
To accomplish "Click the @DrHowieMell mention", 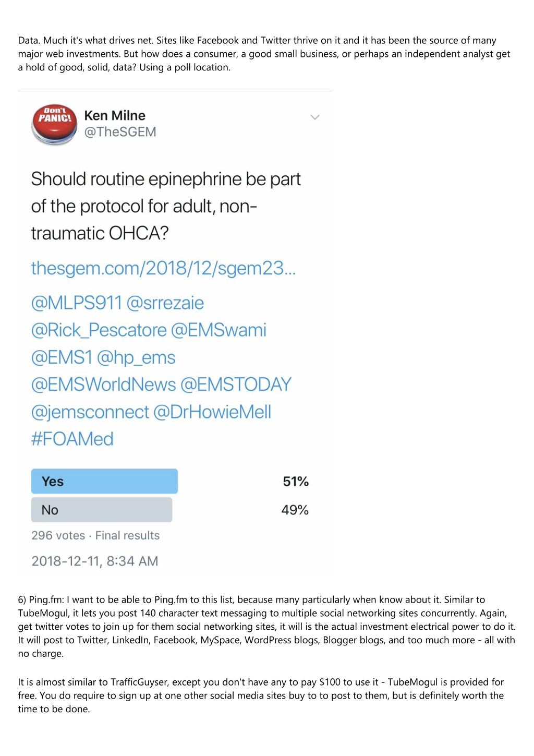I will pyautogui.click(x=212, y=412).
